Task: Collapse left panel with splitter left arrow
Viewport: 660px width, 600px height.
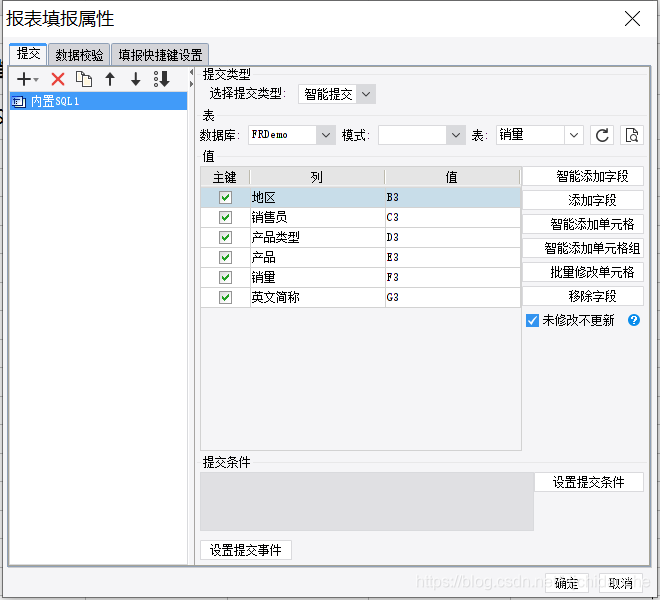Action: [191, 72]
